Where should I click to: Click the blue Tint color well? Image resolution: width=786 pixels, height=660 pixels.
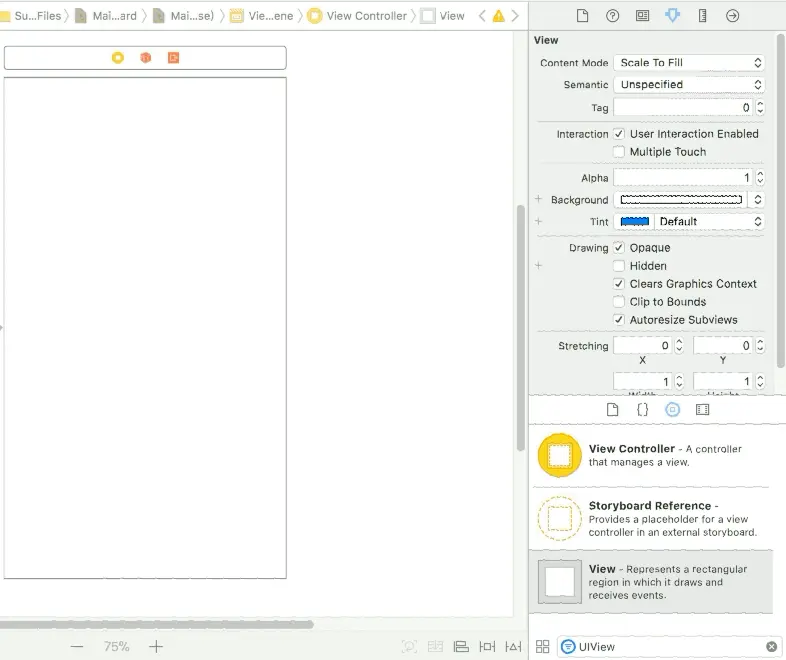click(635, 222)
